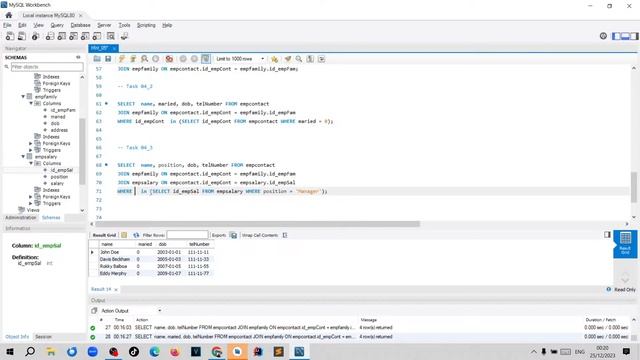Image resolution: width=640 pixels, height=360 pixels.
Task: Open the Windows Start button
Action: [10, 351]
